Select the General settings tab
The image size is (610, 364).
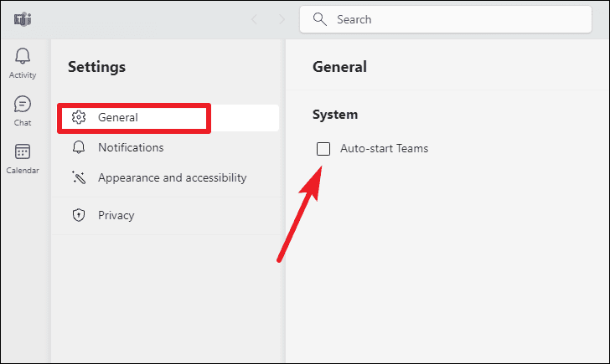pyautogui.click(x=168, y=118)
